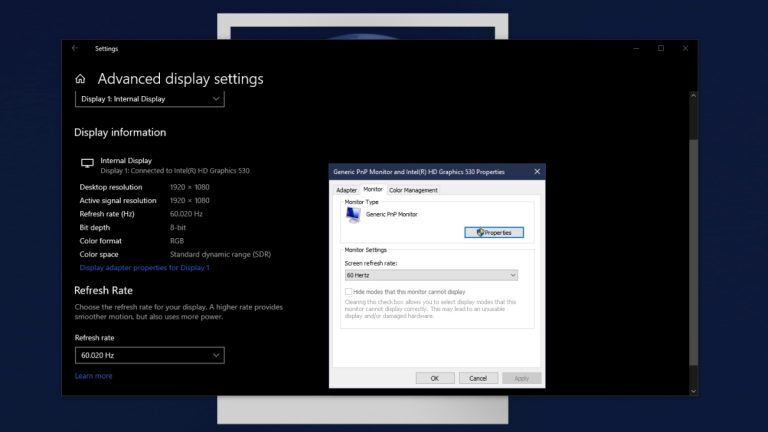
Task: Switch to the Adapter tab
Action: point(346,190)
